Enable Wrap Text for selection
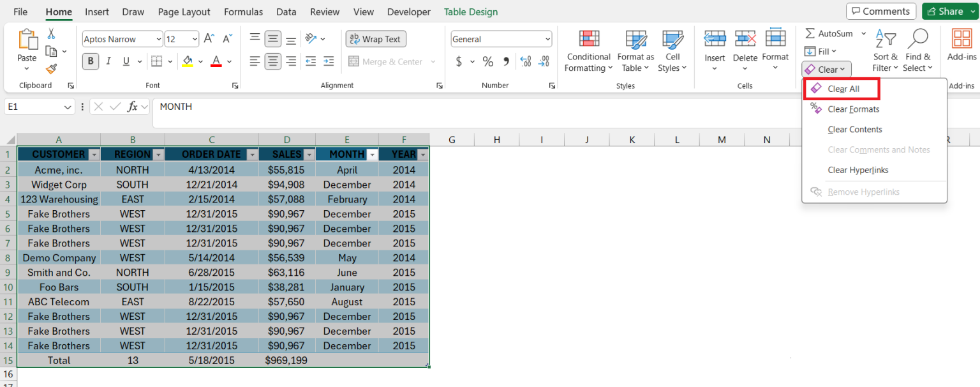 [x=375, y=38]
